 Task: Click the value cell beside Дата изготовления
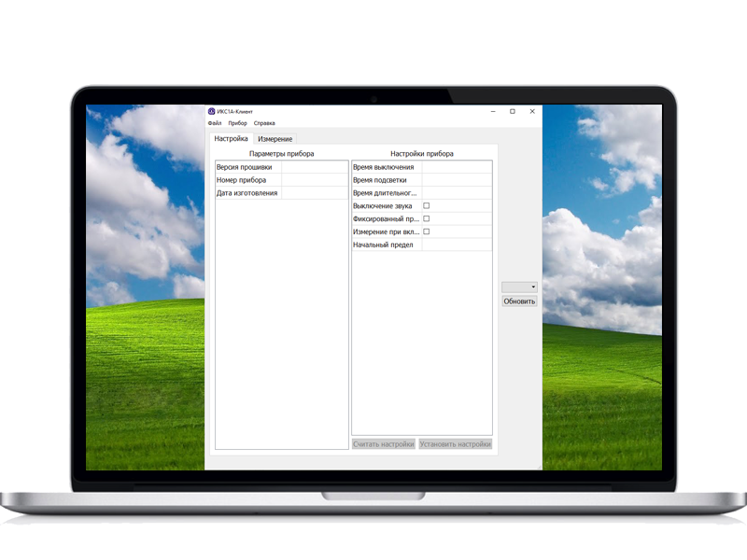tap(315, 193)
